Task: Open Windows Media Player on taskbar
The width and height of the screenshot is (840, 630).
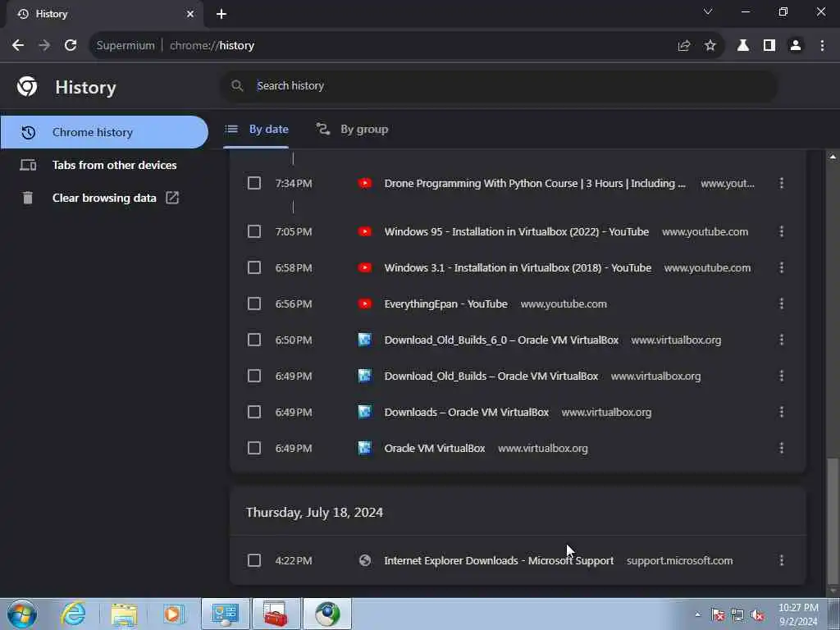Action: [172, 614]
